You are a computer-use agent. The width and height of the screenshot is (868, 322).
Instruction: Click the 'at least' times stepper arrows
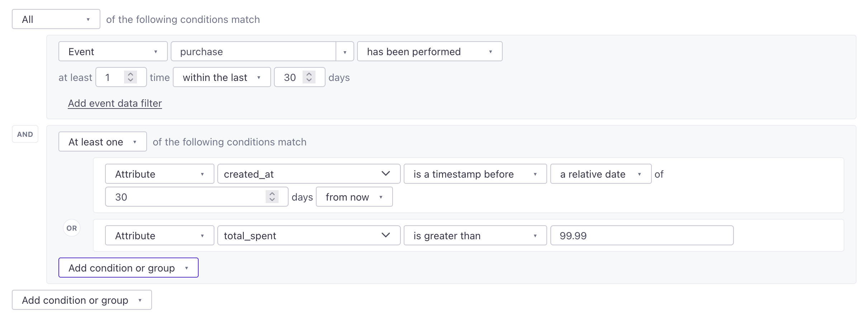[x=131, y=77]
